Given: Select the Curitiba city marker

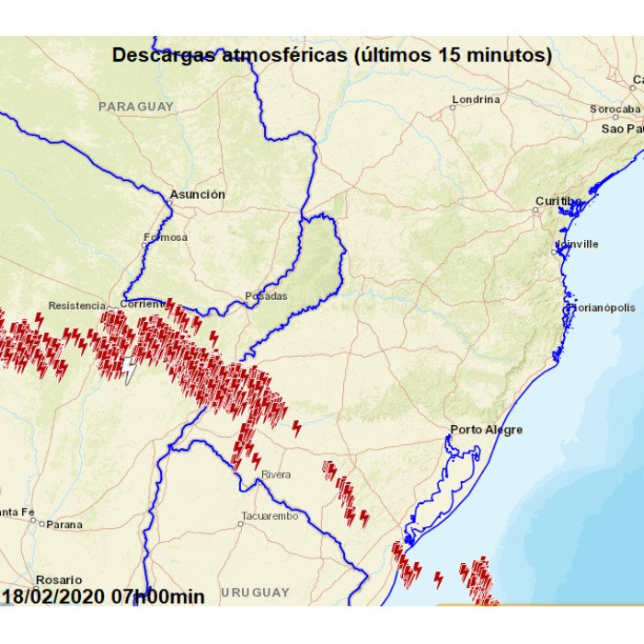Looking at the screenshot, I should (535, 210).
